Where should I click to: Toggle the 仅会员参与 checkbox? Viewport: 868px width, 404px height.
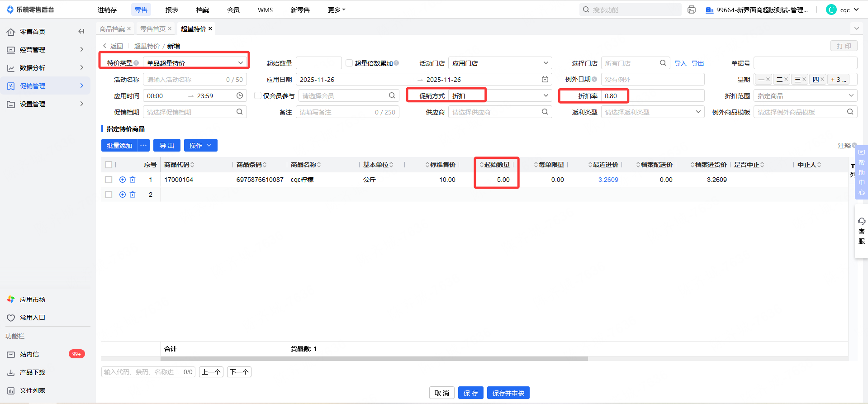tap(258, 95)
